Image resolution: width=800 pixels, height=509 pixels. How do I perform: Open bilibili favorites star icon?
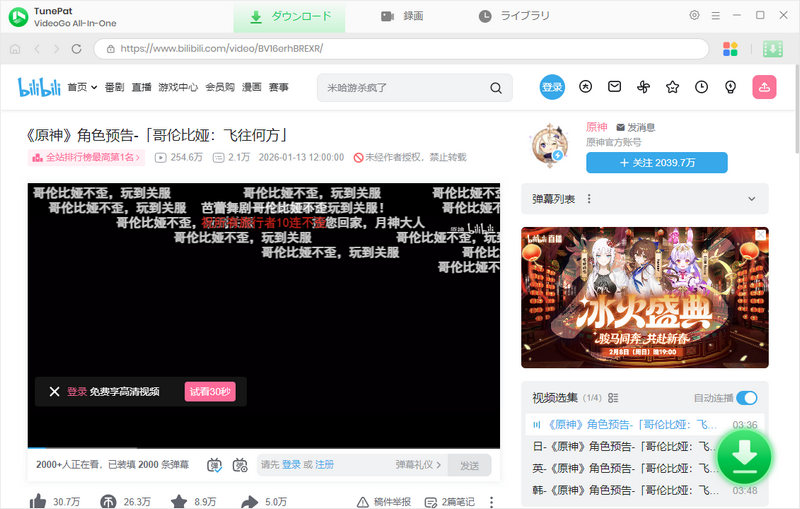pyautogui.click(x=672, y=87)
